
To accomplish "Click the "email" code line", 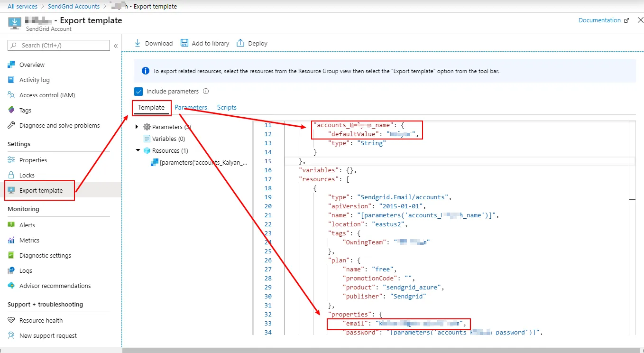I will click(x=404, y=324).
